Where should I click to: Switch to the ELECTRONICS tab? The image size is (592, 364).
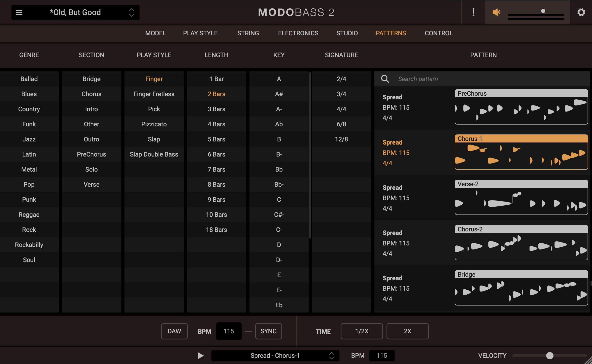pos(298,33)
